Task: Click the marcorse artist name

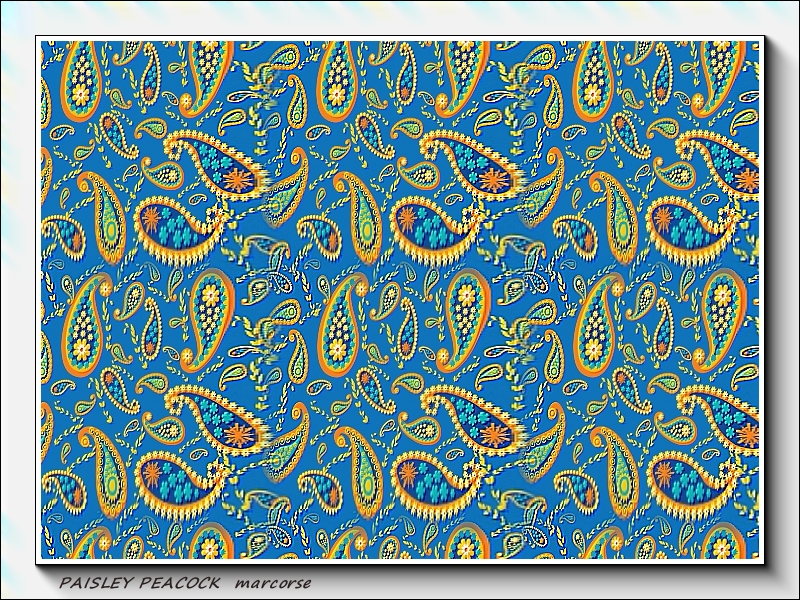Action: click(x=273, y=582)
